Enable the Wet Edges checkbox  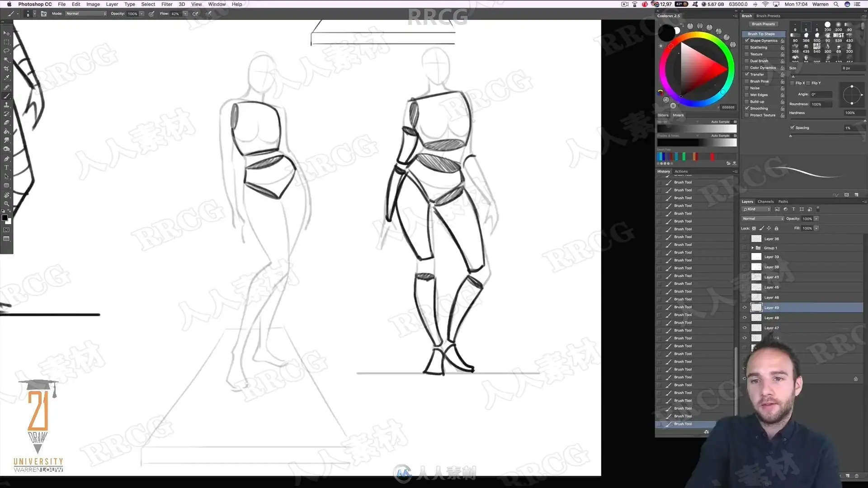747,95
